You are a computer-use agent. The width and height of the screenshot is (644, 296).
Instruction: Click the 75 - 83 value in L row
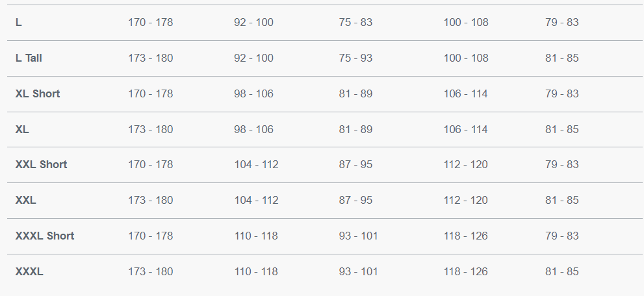(x=355, y=22)
